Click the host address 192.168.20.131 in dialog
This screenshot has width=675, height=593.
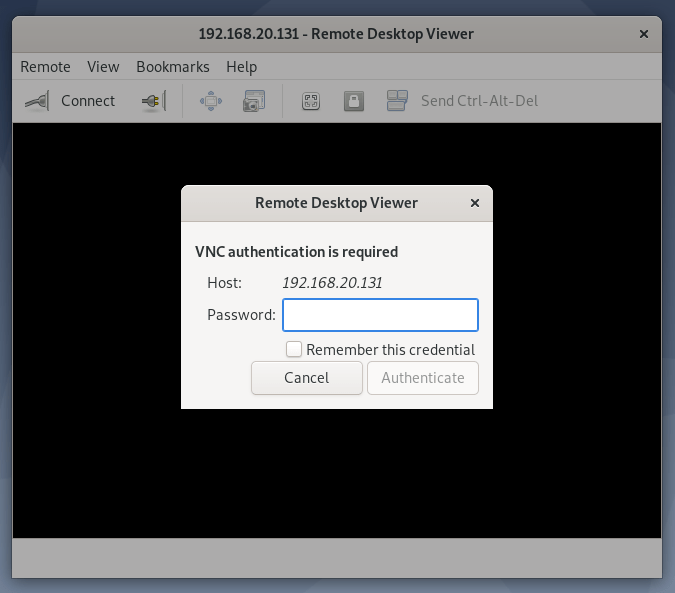[332, 283]
